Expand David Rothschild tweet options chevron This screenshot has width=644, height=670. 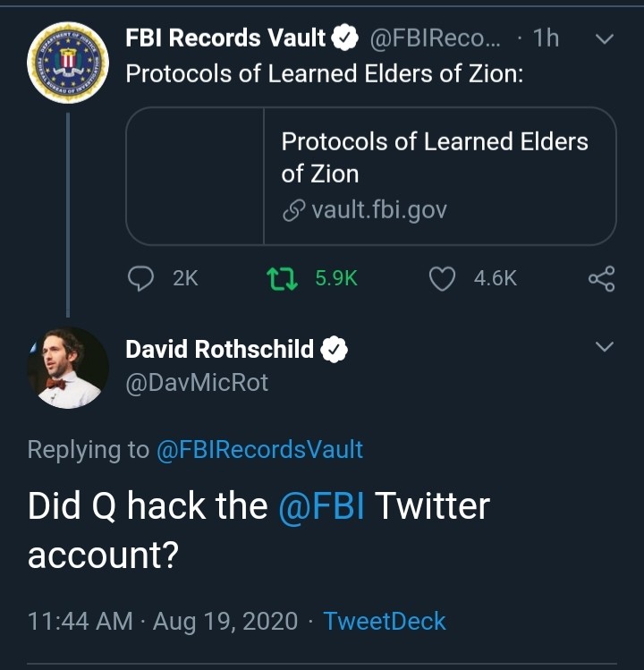pos(605,346)
